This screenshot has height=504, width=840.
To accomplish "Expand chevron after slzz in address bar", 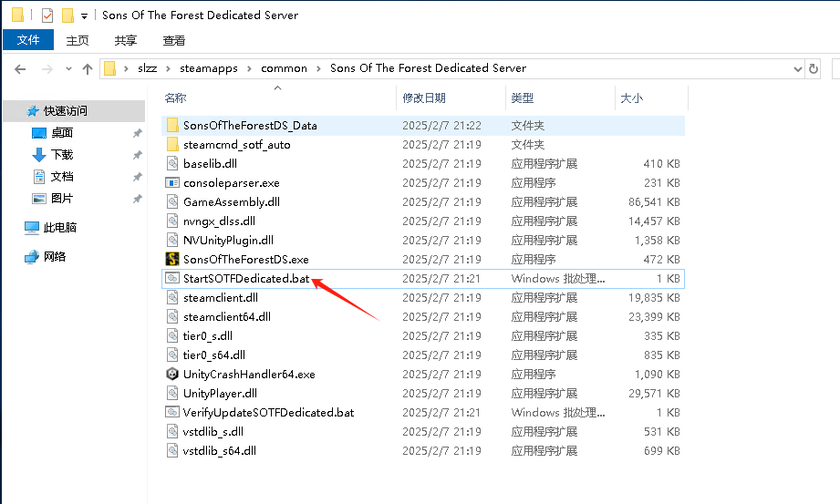I will click(x=168, y=68).
